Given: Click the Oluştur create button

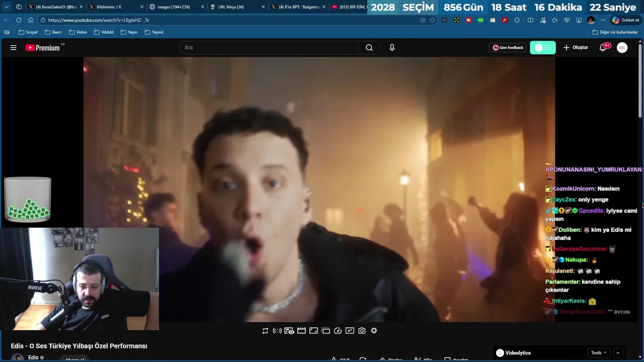Looking at the screenshot, I should click(x=575, y=48).
